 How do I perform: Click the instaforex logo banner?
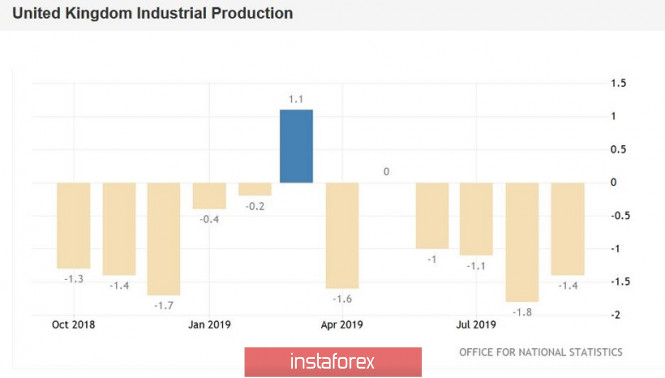coord(333,362)
